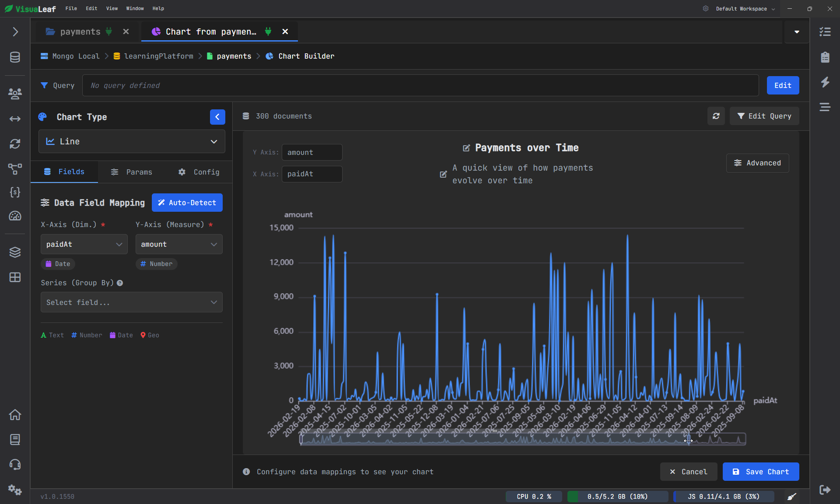Open the headset support icon in sidebar
840x504 pixels.
(x=15, y=465)
